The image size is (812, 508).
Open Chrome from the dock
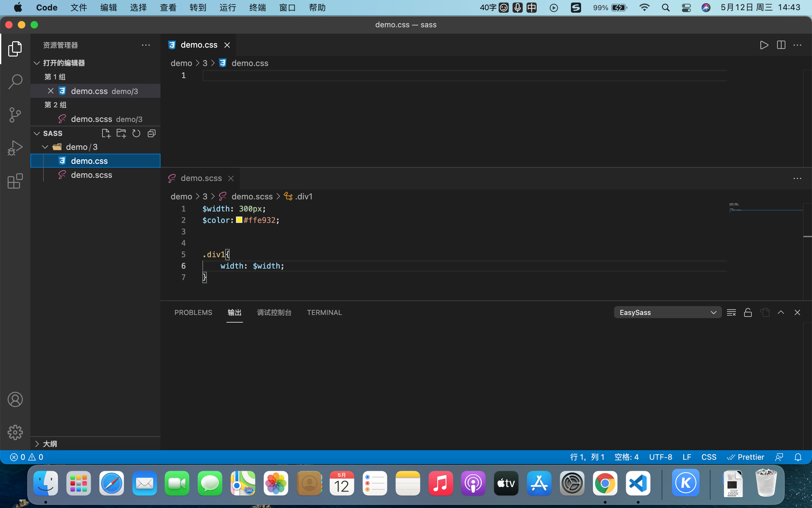(x=605, y=484)
